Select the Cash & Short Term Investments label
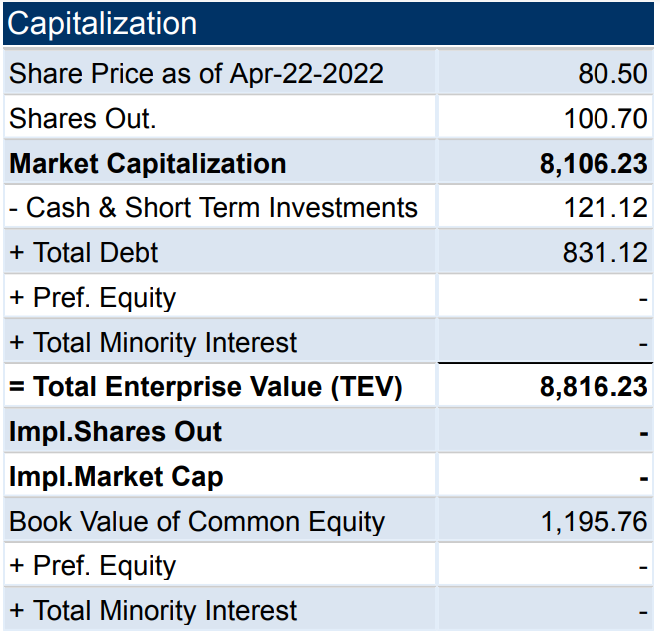 pos(213,208)
